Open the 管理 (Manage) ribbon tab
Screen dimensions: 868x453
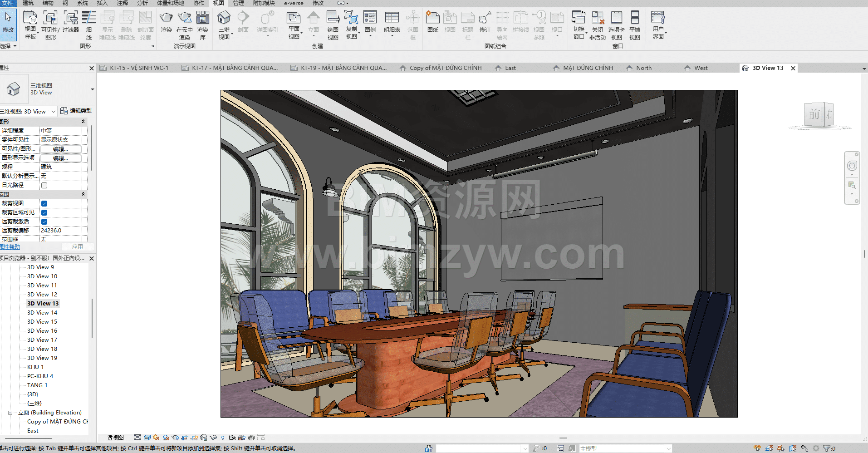click(239, 3)
